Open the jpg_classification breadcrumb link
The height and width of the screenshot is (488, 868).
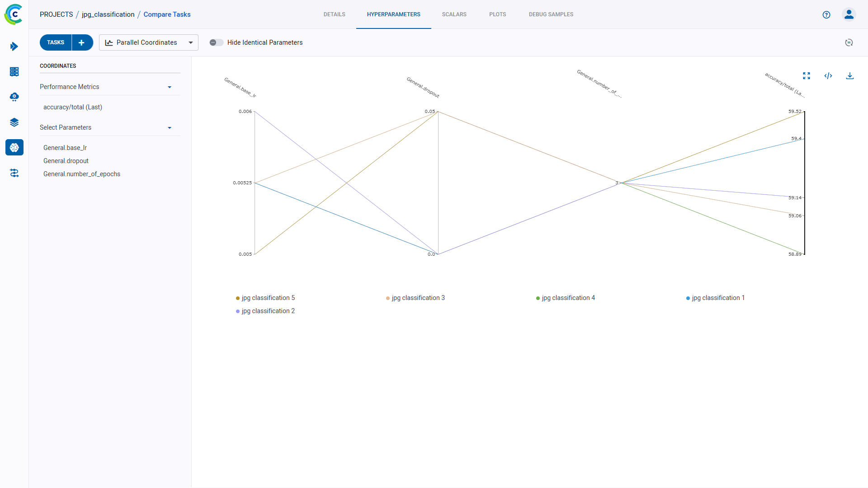[108, 14]
